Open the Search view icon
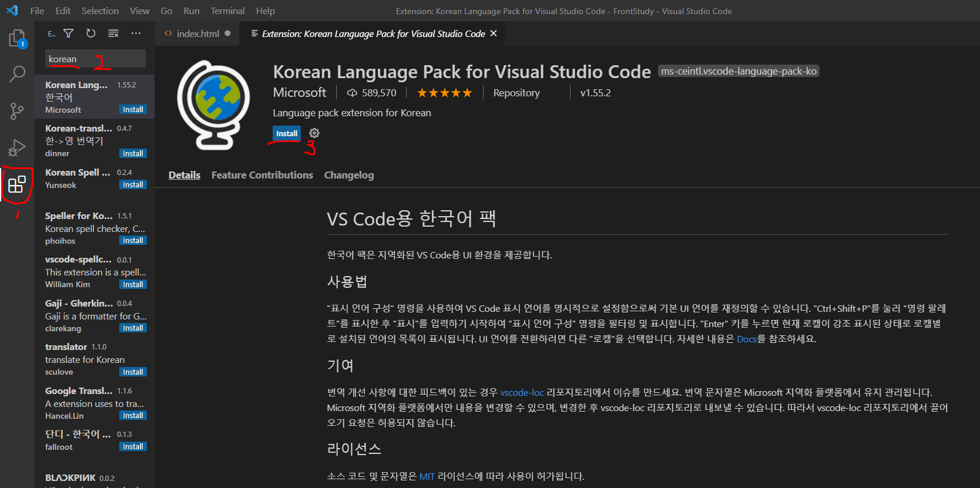Screen dimensions: 980x488 (x=17, y=74)
